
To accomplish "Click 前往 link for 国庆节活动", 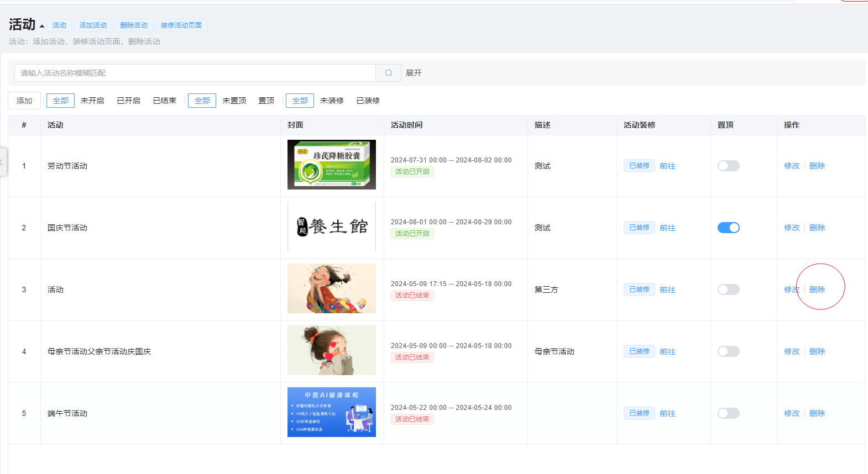I will [x=667, y=228].
